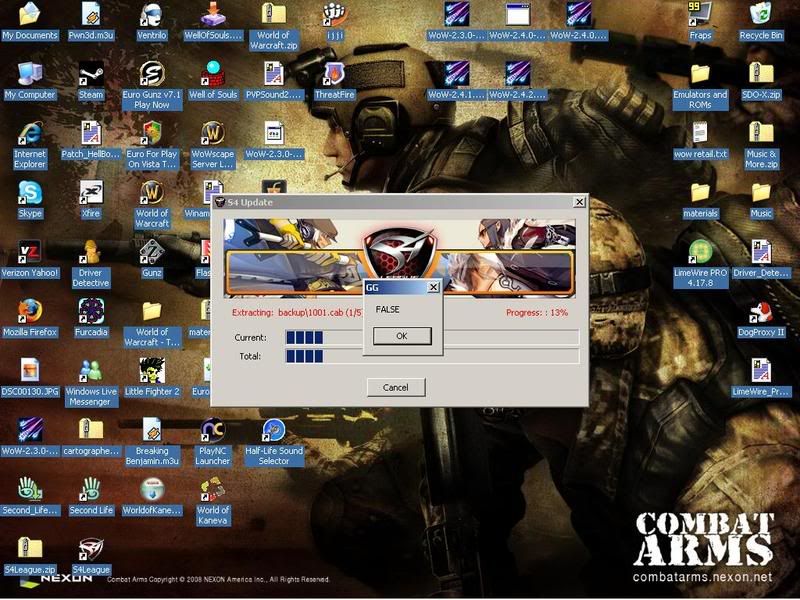800x600 pixels.
Task: Close the GG FALSE message box
Action: [433, 287]
